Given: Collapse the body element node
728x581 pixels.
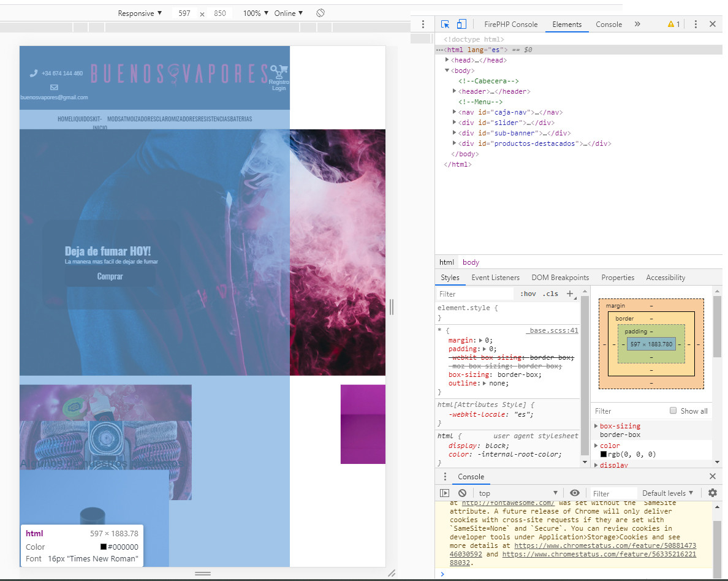Looking at the screenshot, I should pos(447,70).
